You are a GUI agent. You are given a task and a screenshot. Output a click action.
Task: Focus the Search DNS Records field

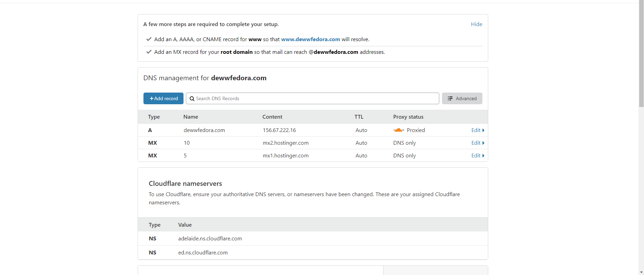tap(312, 98)
